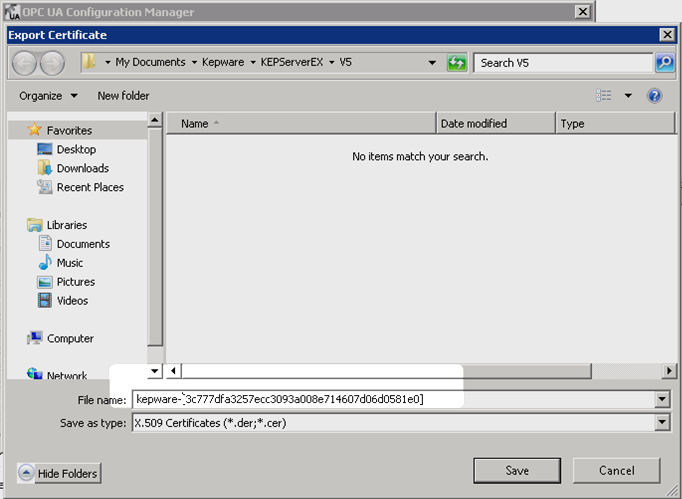Open the File name dropdown arrow
Viewport: 682px width, 499px height.
662,399
